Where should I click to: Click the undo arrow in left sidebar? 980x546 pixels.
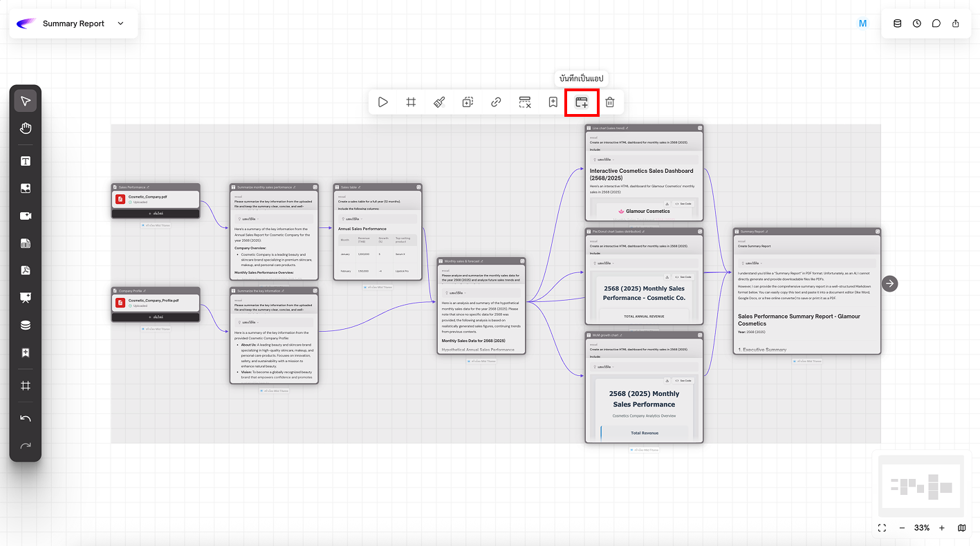point(26,419)
